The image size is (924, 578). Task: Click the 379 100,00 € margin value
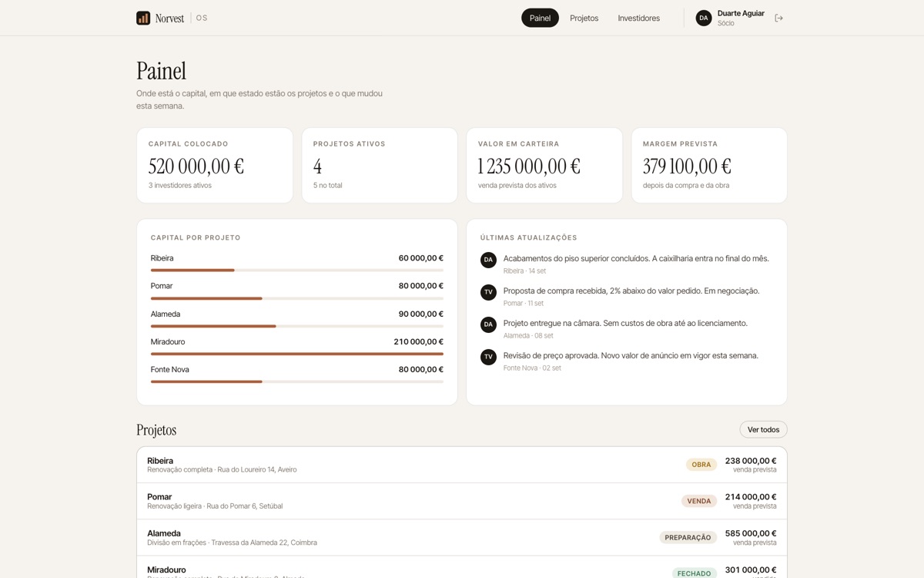687,166
